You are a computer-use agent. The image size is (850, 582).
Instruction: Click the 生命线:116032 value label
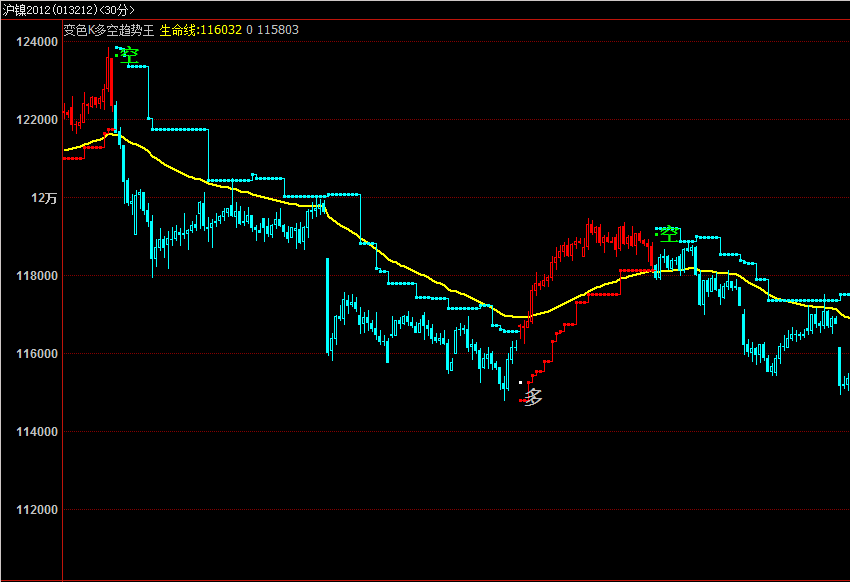point(201,30)
